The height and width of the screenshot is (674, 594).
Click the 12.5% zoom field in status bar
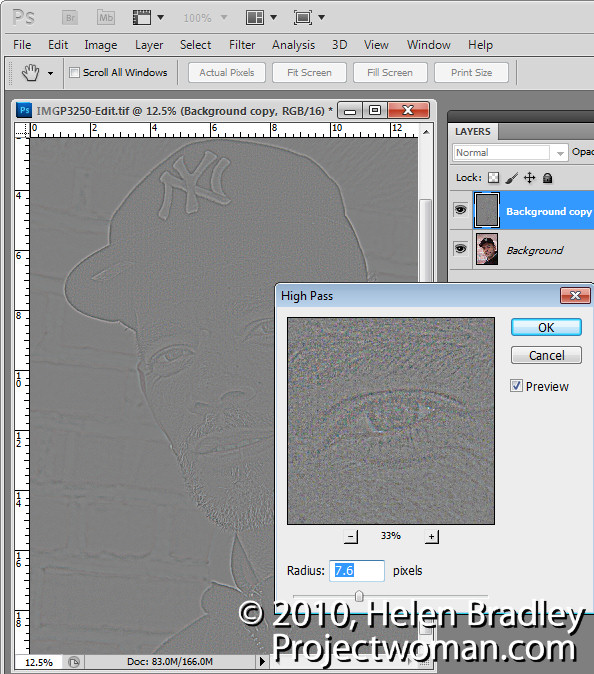[x=39, y=662]
